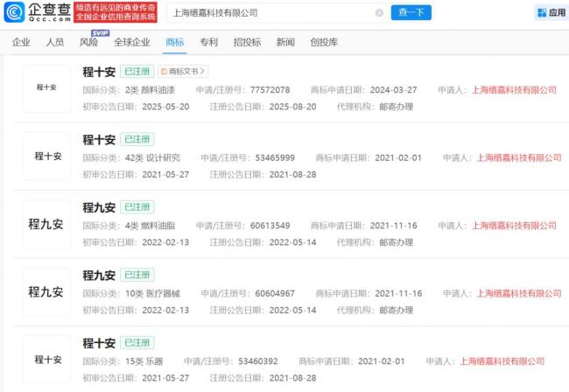Viewport: 569px width, 392px height.
Task: Clear the search box with the X icon
Action: (x=379, y=13)
